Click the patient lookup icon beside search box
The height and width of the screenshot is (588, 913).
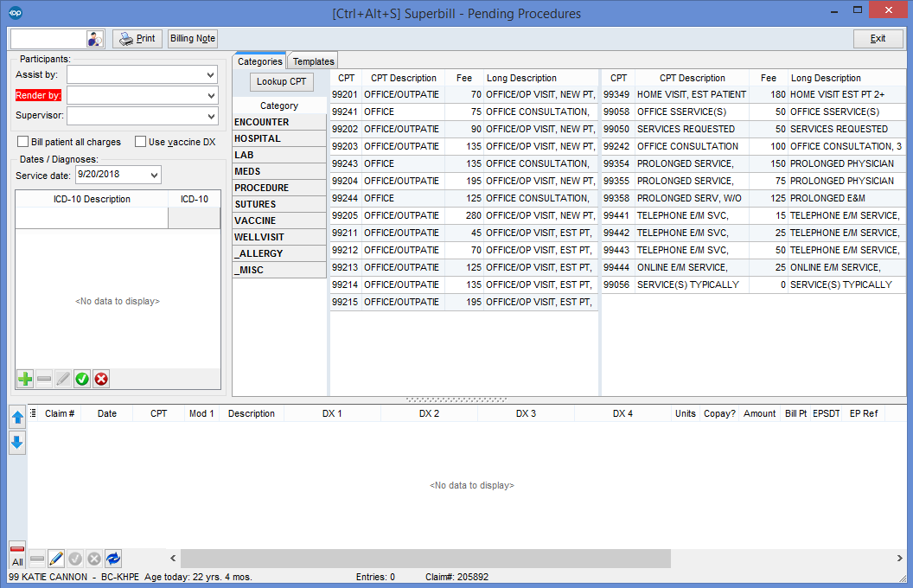(95, 39)
